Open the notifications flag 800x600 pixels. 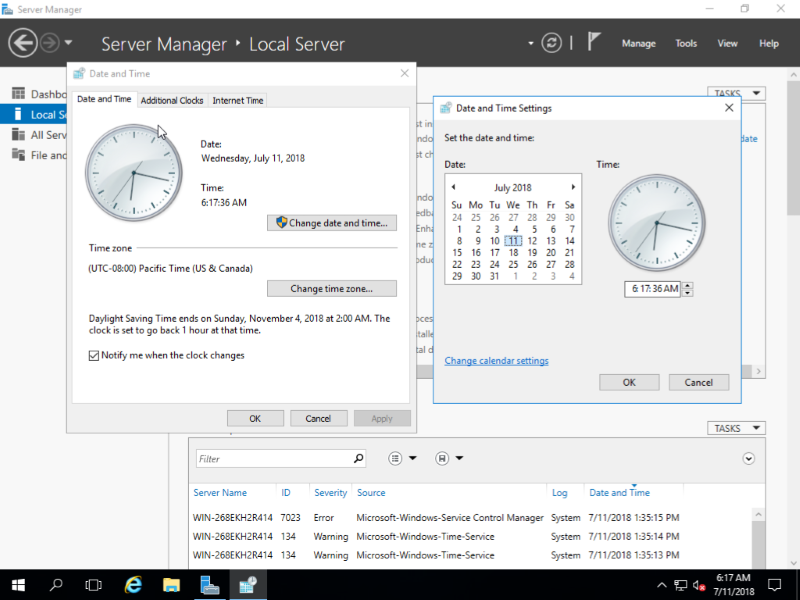(x=593, y=42)
